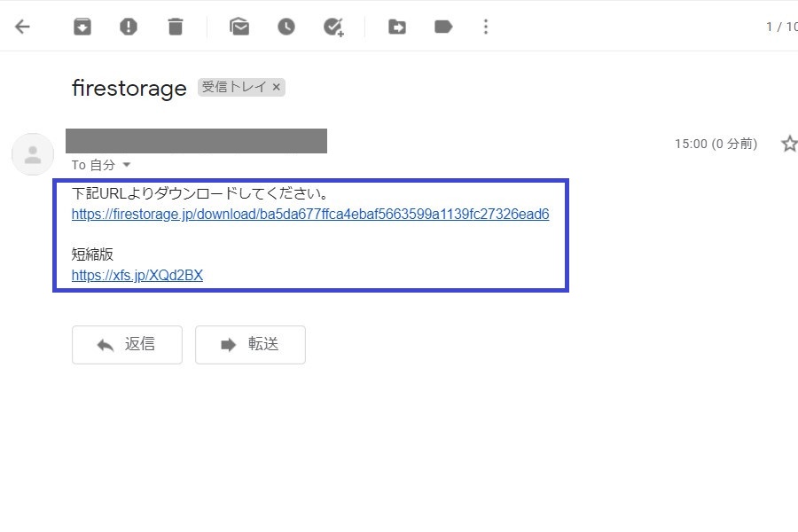Mark the message as unread
This screenshot has width=798, height=532.
click(x=239, y=27)
